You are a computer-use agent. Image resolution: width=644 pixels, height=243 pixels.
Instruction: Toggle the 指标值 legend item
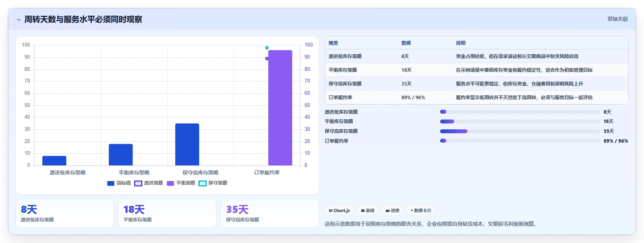point(119,183)
